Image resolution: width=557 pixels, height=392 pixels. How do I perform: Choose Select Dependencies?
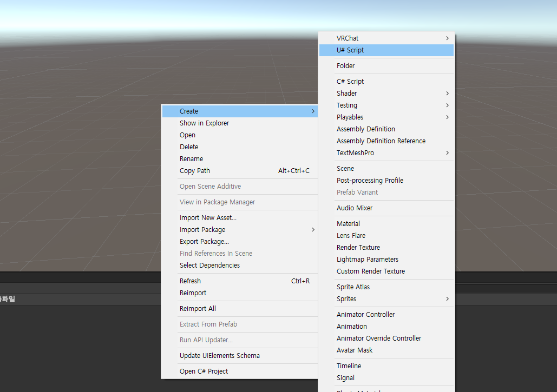[240, 265]
